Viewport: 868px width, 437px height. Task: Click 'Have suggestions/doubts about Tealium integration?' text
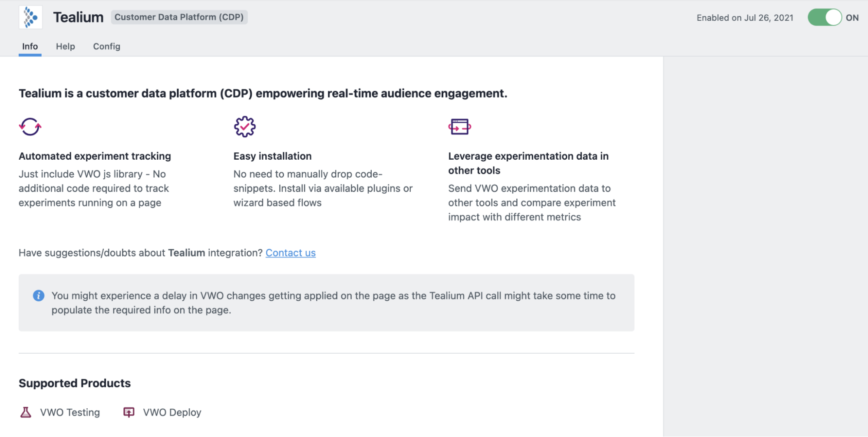coord(141,253)
